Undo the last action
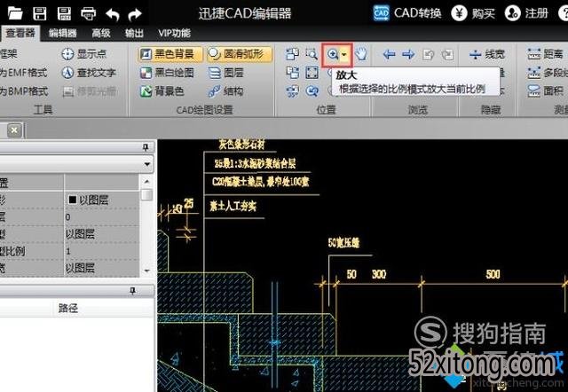Screen dimensions: 568x392 point(113,14)
